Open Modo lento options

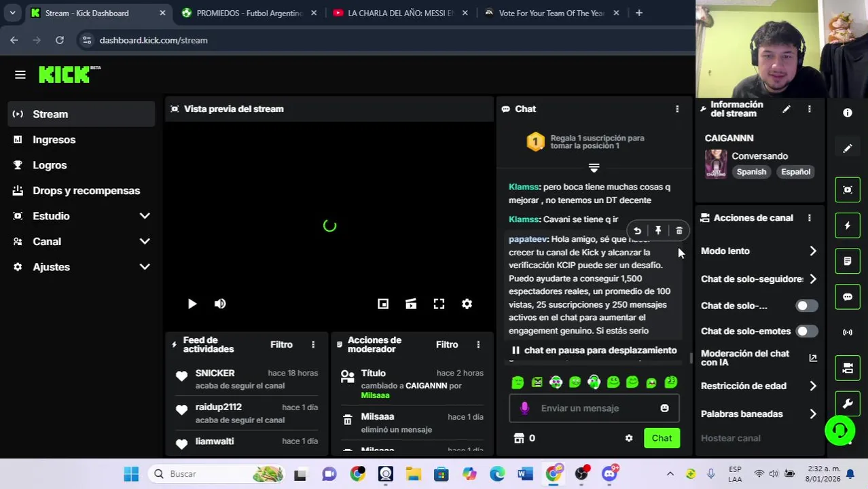click(x=759, y=251)
